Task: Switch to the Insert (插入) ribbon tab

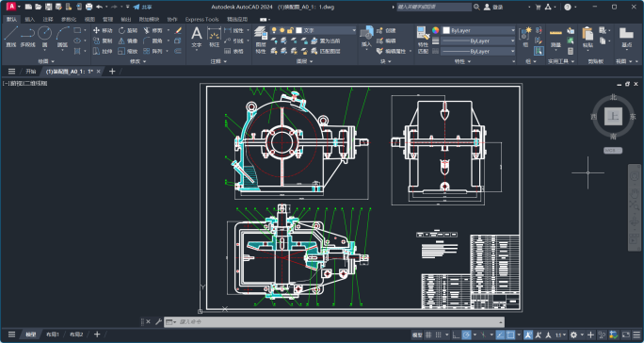Action: (29, 20)
